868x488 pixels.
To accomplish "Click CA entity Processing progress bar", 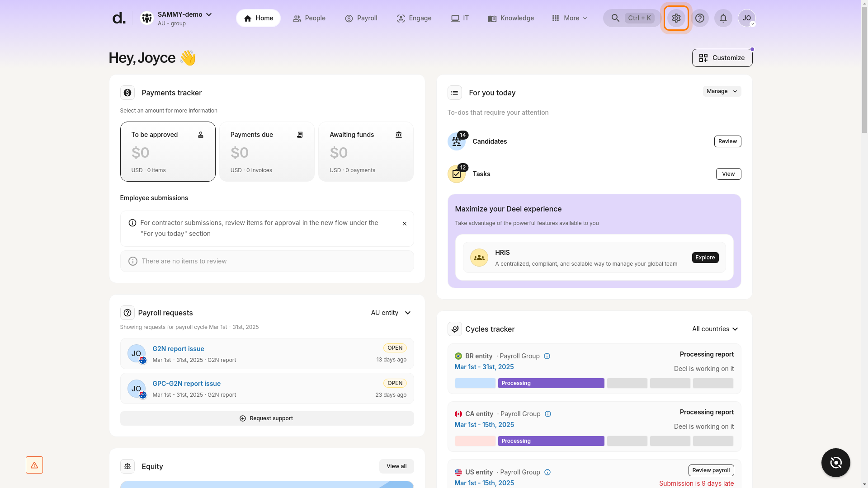I will (x=551, y=441).
